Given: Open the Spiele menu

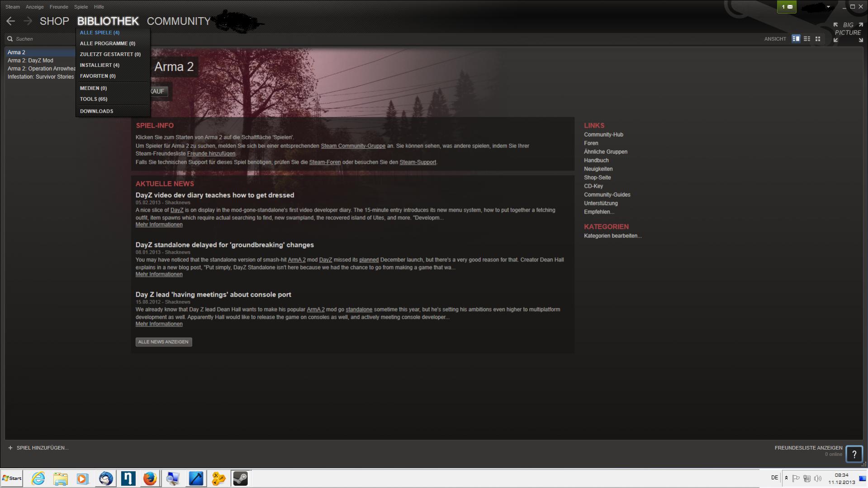Looking at the screenshot, I should tap(81, 7).
